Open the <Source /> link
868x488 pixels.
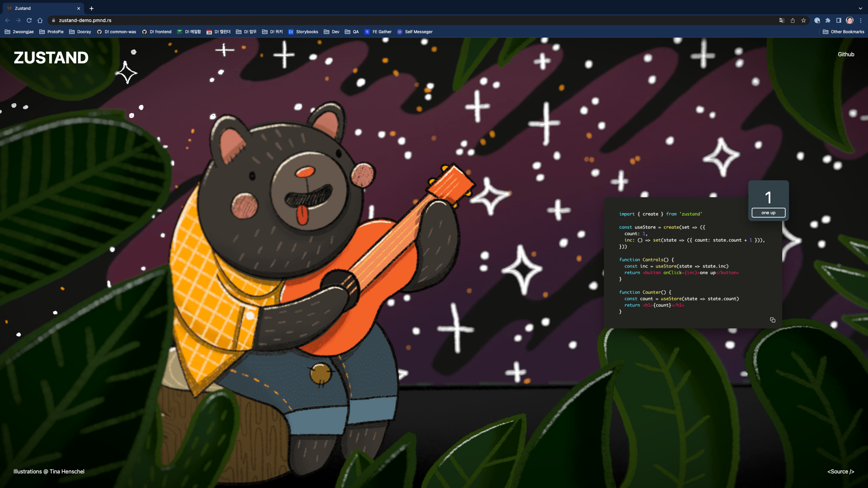click(841, 471)
